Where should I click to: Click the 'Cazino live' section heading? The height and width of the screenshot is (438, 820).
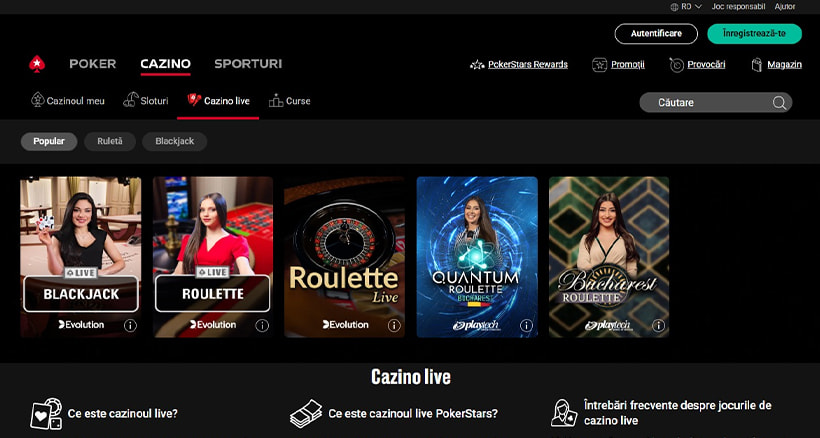[411, 377]
